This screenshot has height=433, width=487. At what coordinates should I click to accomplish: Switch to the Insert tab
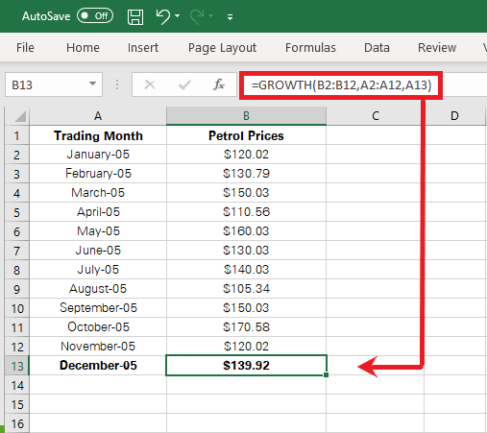click(x=143, y=48)
